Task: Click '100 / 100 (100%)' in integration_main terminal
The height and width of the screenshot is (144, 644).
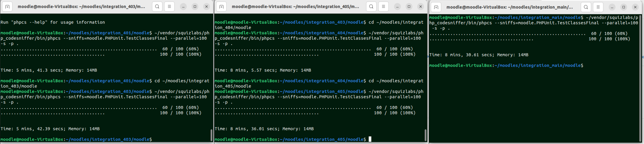Action: (x=609, y=39)
